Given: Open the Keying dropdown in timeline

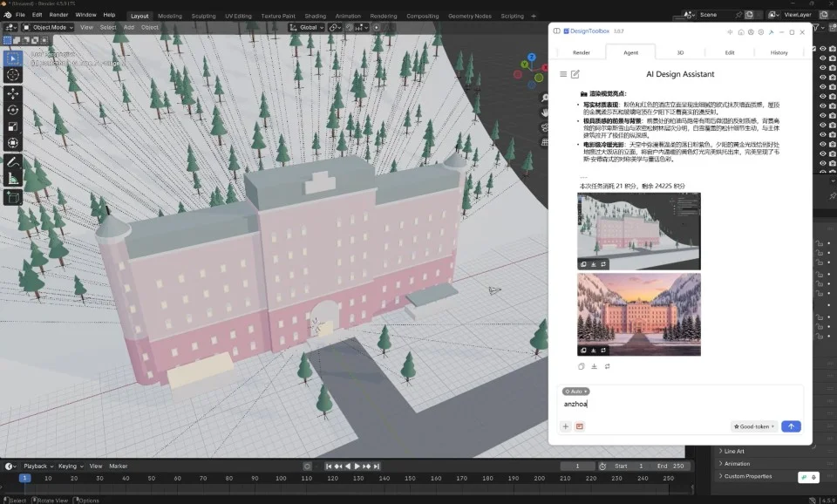Looking at the screenshot, I should (x=70, y=467).
